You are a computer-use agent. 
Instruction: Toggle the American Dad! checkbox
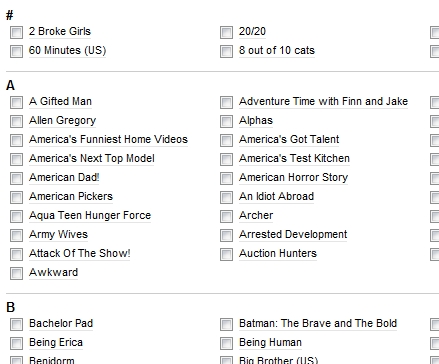[x=16, y=179]
